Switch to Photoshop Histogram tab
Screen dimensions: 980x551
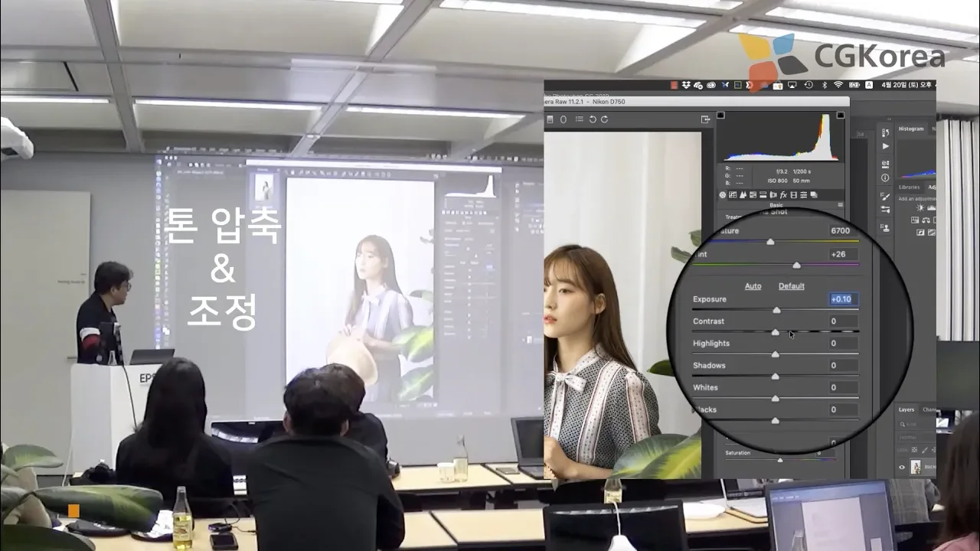[911, 129]
